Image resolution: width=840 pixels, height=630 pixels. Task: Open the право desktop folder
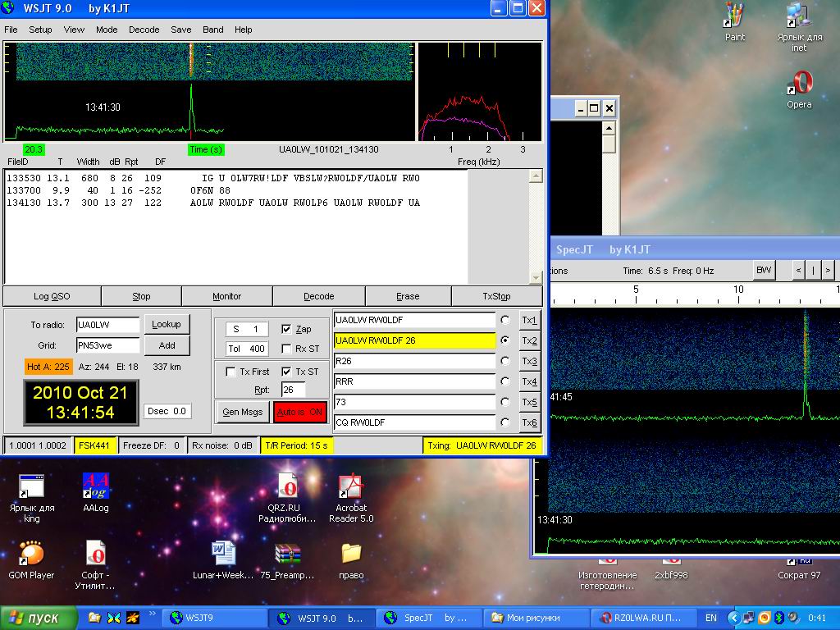point(351,560)
